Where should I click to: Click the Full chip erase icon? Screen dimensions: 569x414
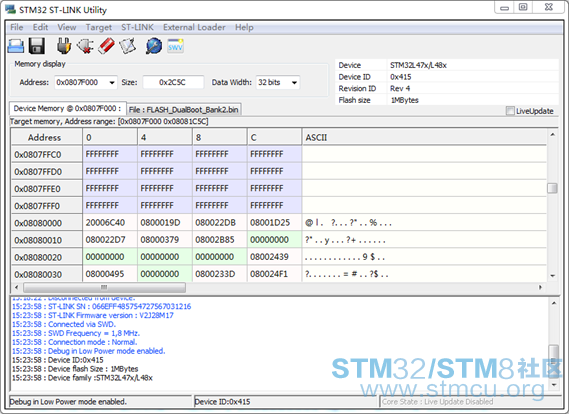tap(106, 46)
